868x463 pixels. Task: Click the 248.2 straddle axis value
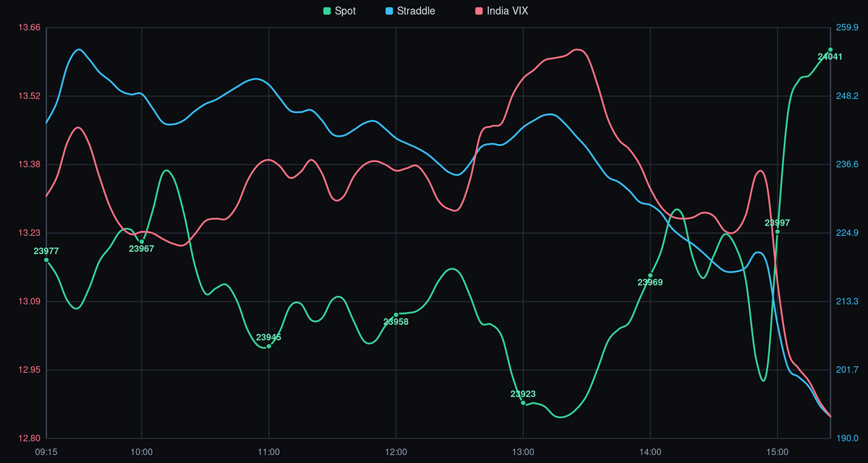847,96
